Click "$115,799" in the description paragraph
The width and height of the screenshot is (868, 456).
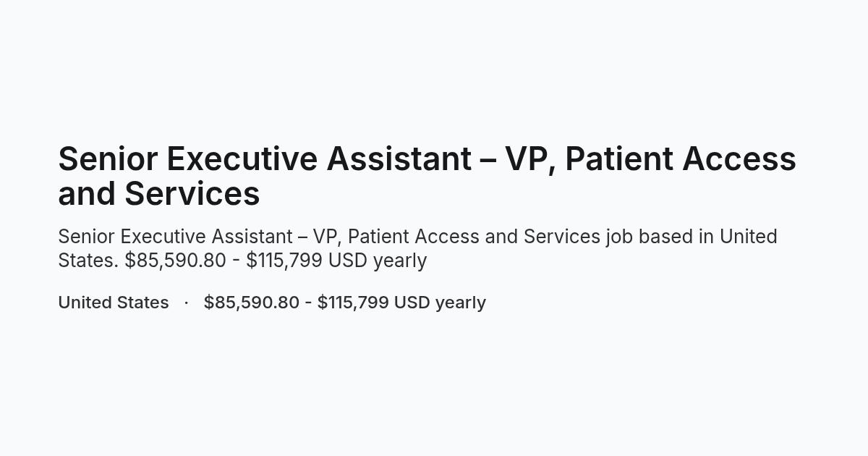(284, 260)
